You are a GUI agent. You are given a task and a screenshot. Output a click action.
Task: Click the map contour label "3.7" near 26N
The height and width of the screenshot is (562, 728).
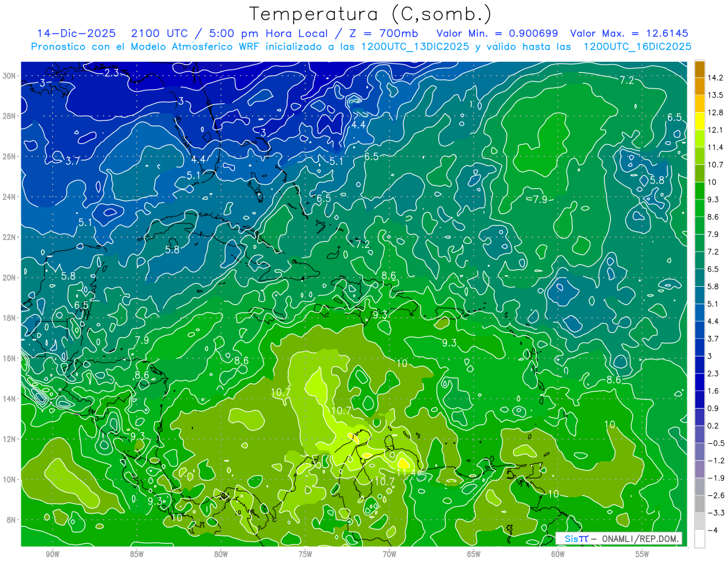pyautogui.click(x=73, y=161)
